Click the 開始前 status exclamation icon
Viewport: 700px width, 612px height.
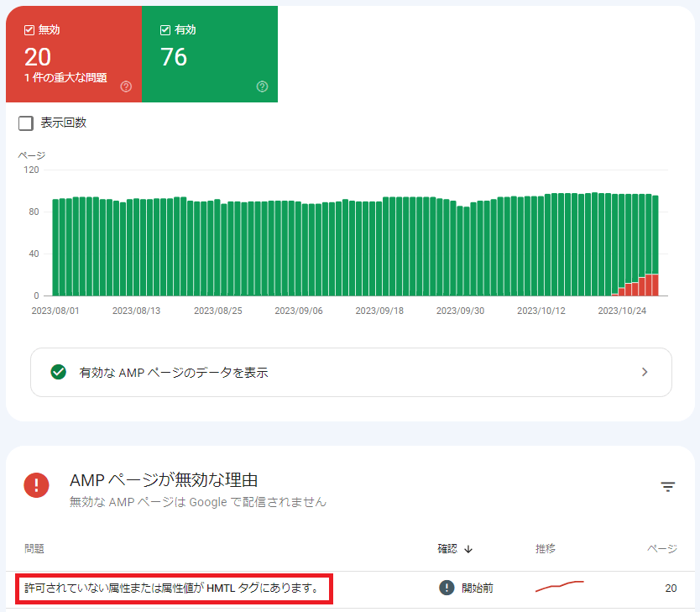(x=447, y=588)
